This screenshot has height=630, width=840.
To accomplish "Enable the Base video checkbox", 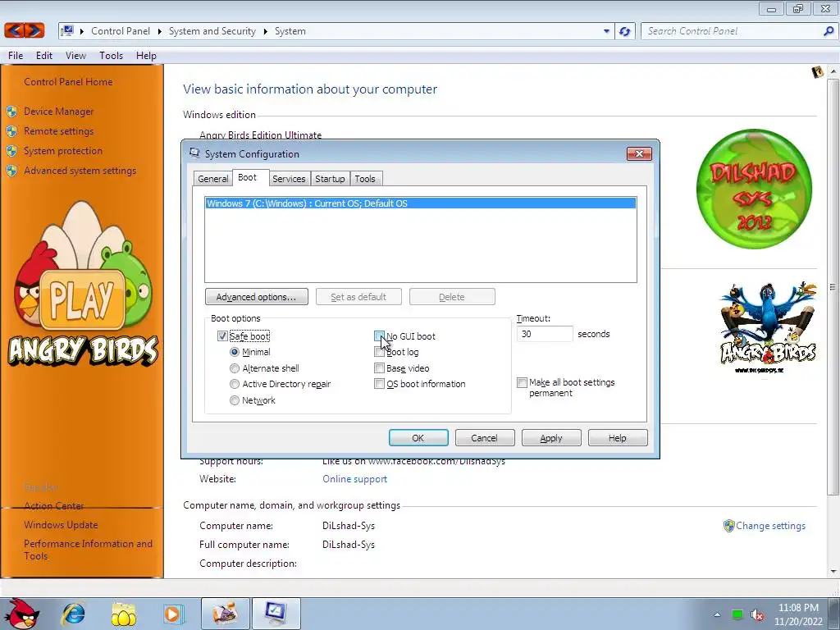I will click(379, 368).
